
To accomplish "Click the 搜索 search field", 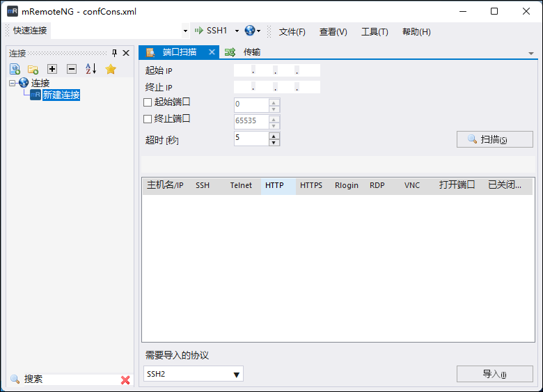I will (x=71, y=379).
